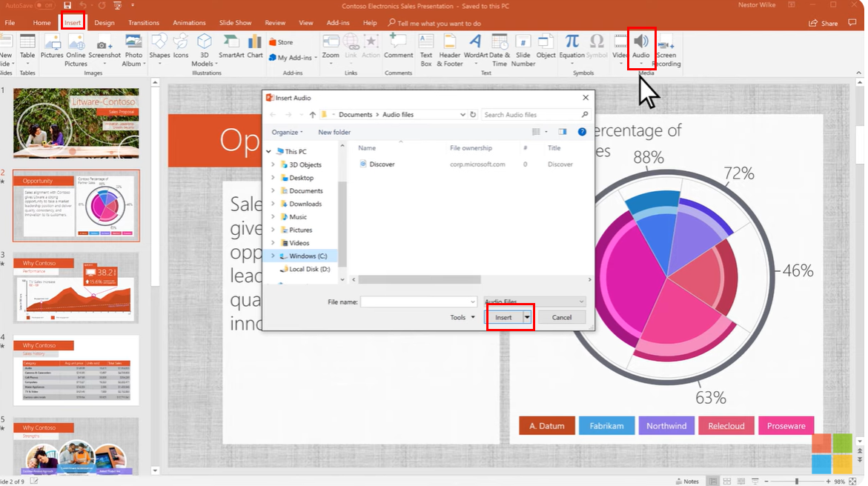Switch to the Home tab
868x486 pixels.
point(42,23)
